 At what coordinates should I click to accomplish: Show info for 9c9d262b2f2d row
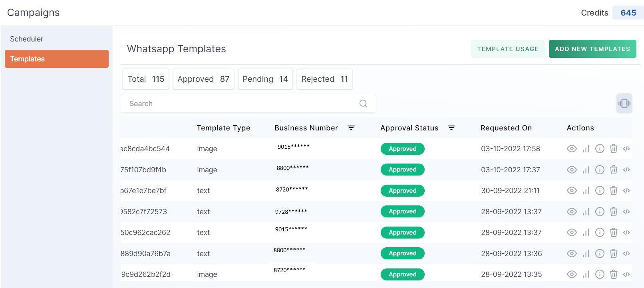tap(600, 274)
